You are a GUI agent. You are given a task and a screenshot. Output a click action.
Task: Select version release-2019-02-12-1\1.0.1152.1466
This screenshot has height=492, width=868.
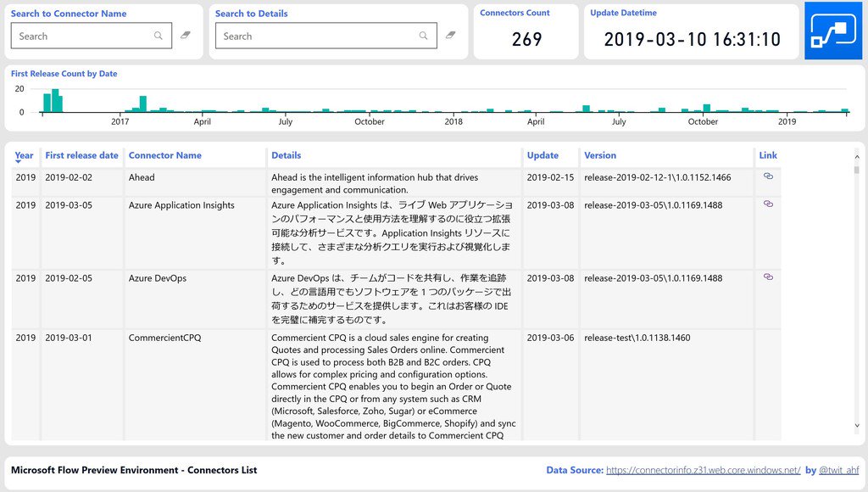[658, 178]
